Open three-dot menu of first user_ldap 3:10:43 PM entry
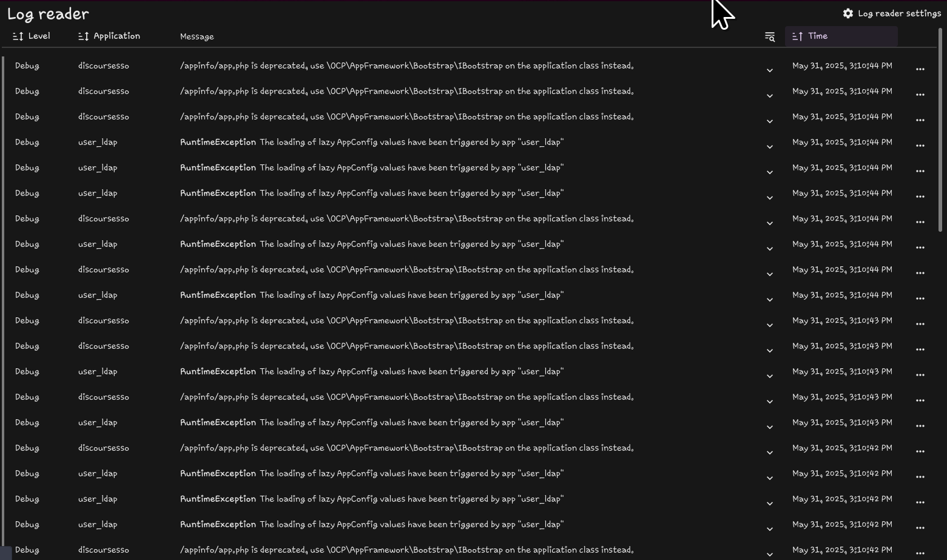The height and width of the screenshot is (560, 947). (920, 375)
